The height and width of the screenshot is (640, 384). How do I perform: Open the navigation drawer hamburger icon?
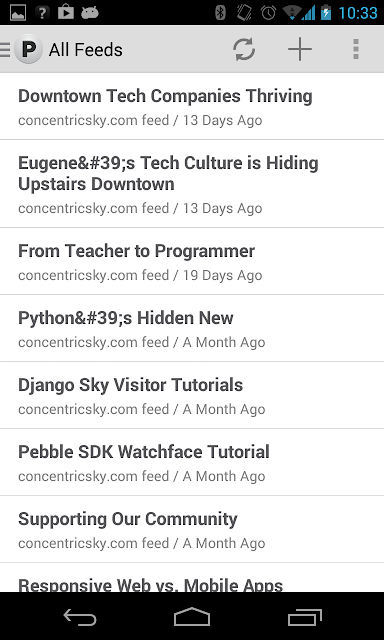[x=5, y=49]
